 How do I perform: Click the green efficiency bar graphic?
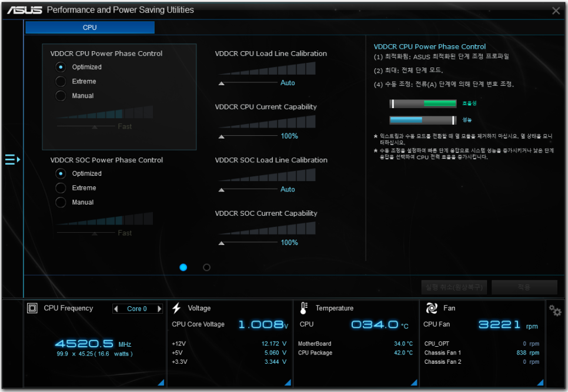click(423, 103)
